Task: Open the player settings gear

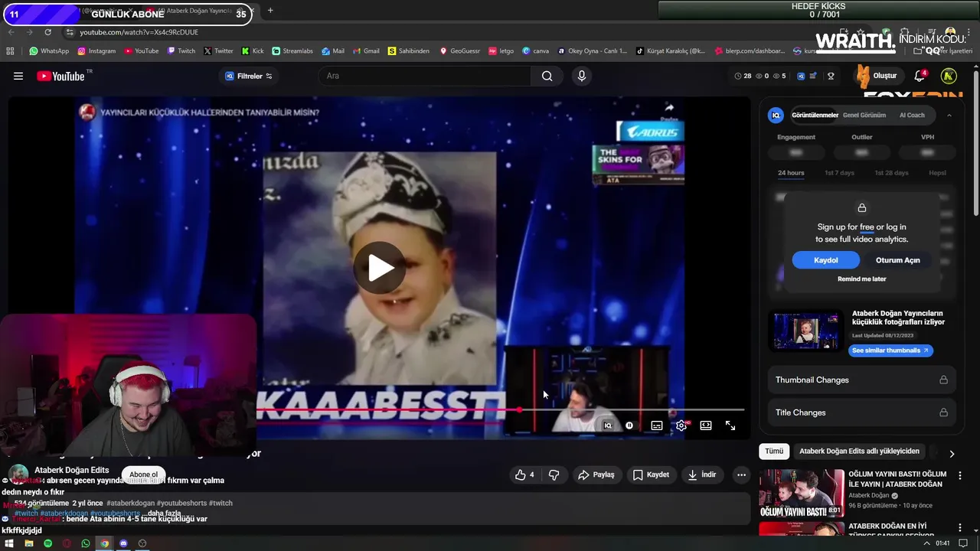Action: (x=681, y=425)
